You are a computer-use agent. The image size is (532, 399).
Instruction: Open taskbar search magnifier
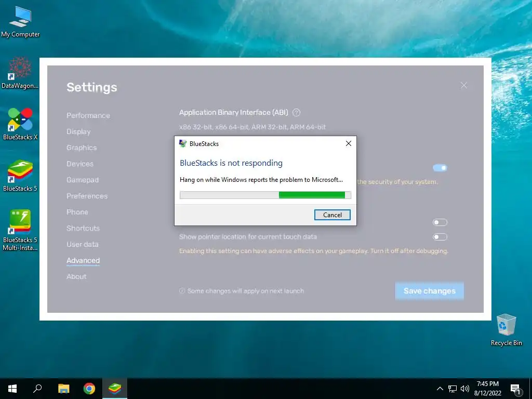(x=37, y=389)
